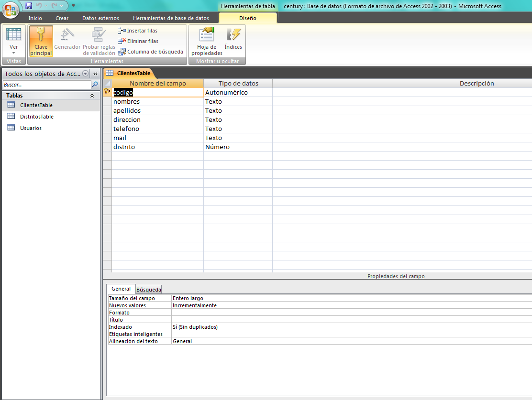Select the direccion field name cell
This screenshot has width=532, height=400.
point(158,119)
